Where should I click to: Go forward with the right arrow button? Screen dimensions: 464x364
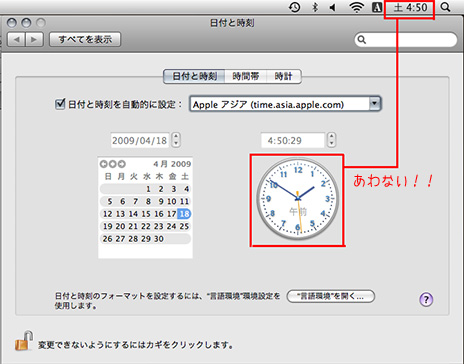point(34,39)
